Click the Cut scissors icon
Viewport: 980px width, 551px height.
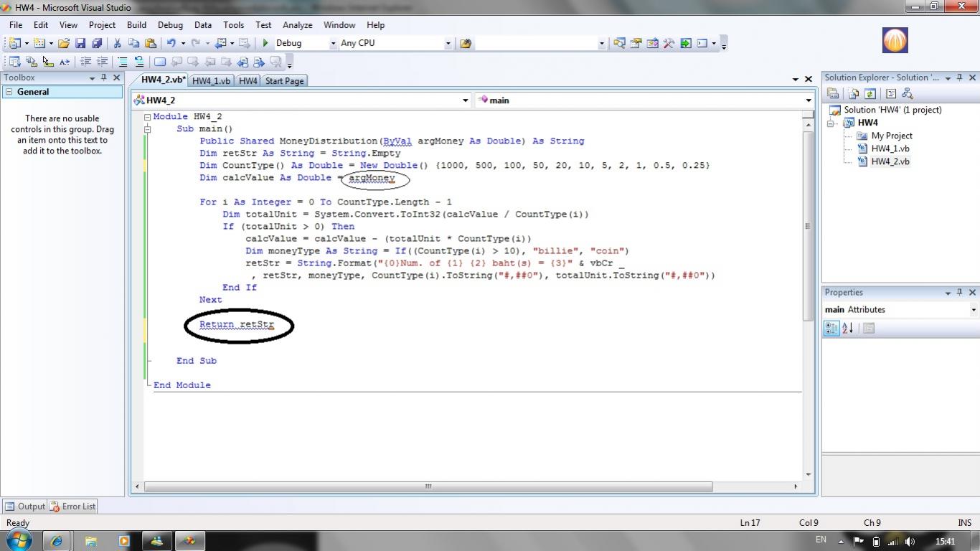(117, 43)
